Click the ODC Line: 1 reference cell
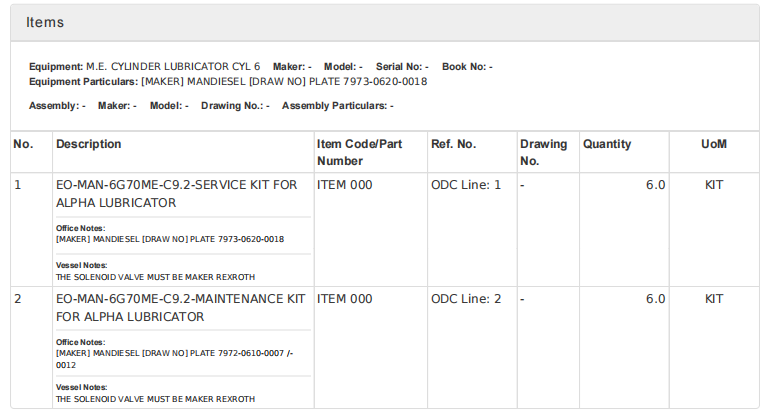The image size is (767, 413). [466, 186]
